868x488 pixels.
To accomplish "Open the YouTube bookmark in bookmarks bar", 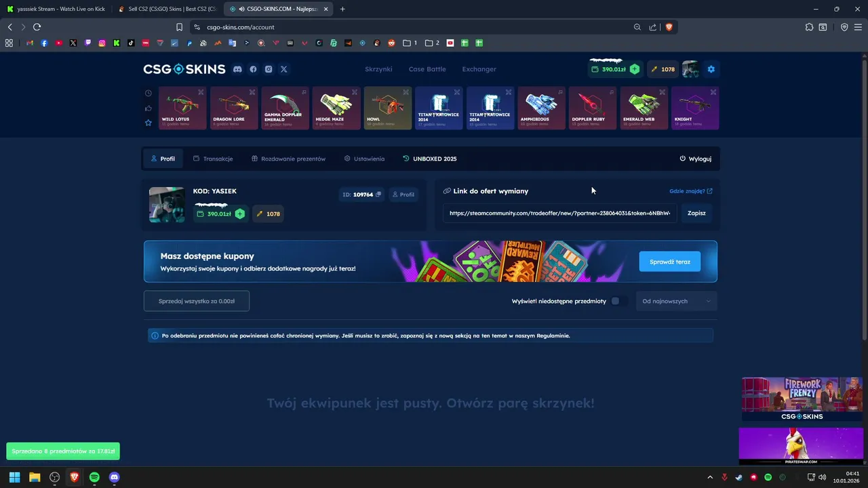I will 59,43.
